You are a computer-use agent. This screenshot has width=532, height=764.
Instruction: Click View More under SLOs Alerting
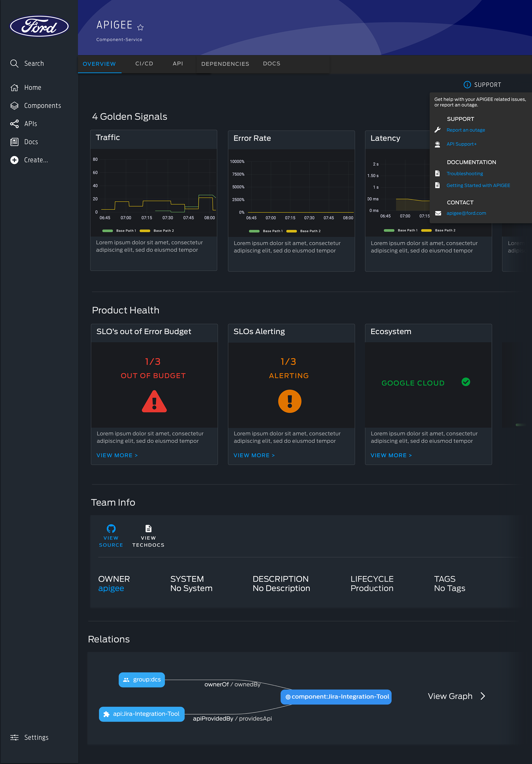tap(254, 455)
